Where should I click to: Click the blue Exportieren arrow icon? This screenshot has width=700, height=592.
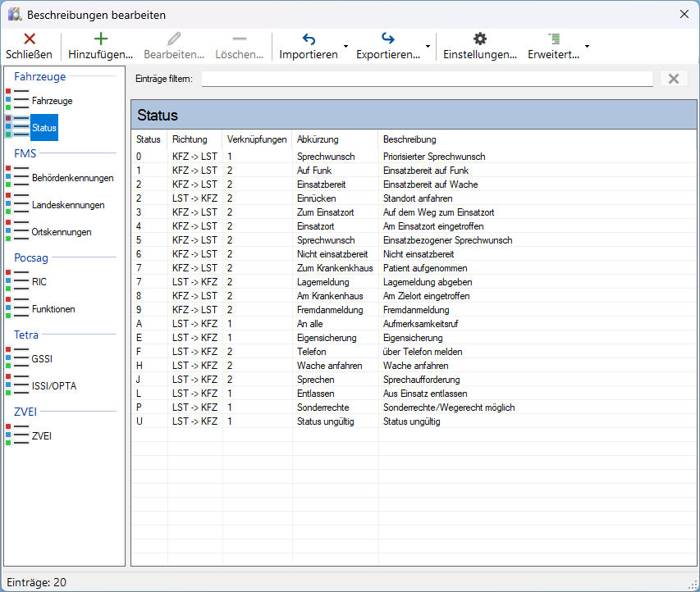(x=388, y=39)
